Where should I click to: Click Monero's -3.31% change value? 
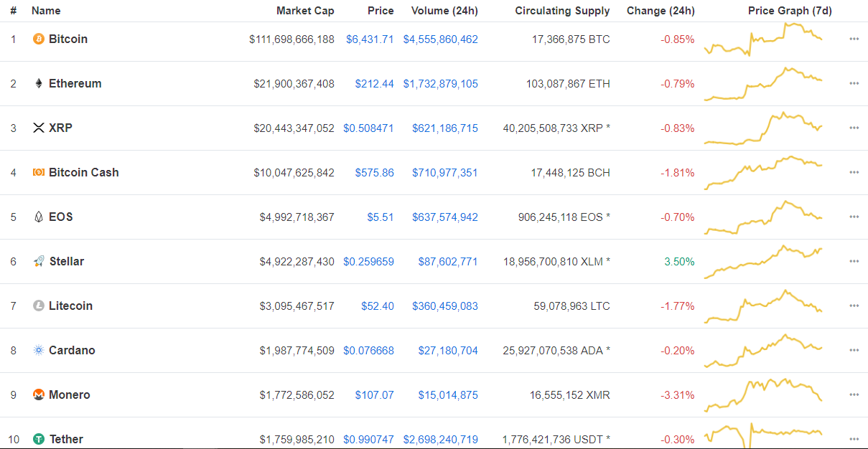(678, 395)
